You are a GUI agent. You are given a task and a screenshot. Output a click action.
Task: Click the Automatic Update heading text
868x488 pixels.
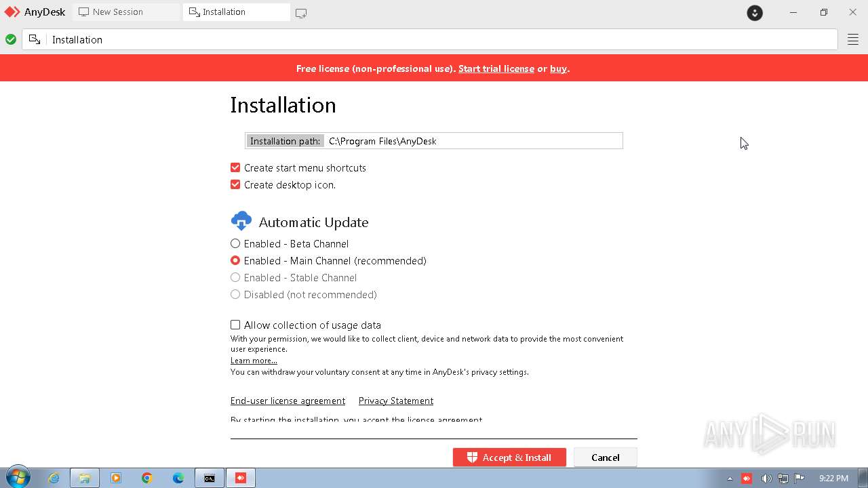[x=313, y=222]
